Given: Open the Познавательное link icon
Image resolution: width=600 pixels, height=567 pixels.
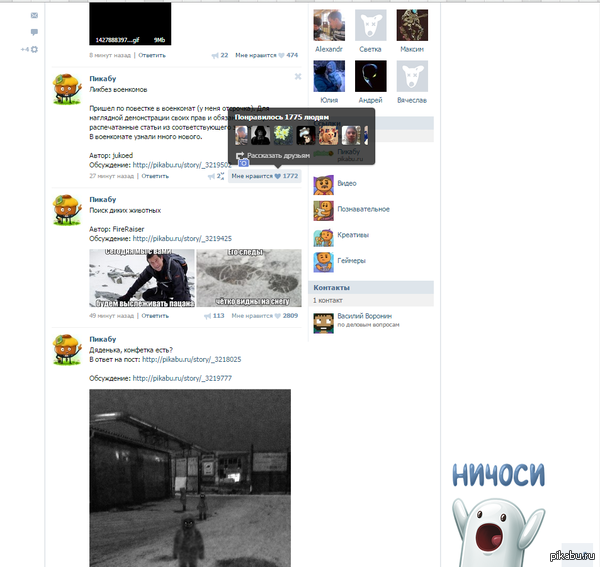Looking at the screenshot, I should click(323, 209).
